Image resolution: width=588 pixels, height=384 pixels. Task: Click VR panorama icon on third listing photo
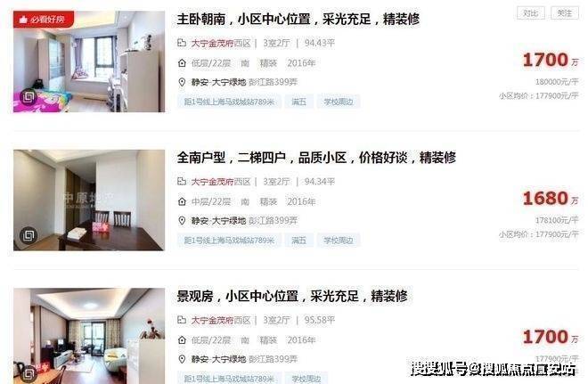coord(29,374)
